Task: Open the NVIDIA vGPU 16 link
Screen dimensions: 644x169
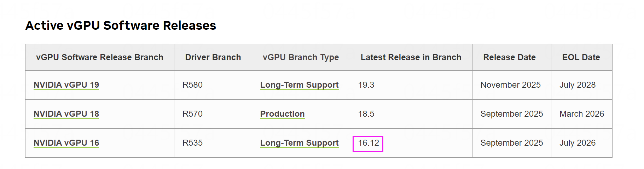Action: click(x=66, y=143)
